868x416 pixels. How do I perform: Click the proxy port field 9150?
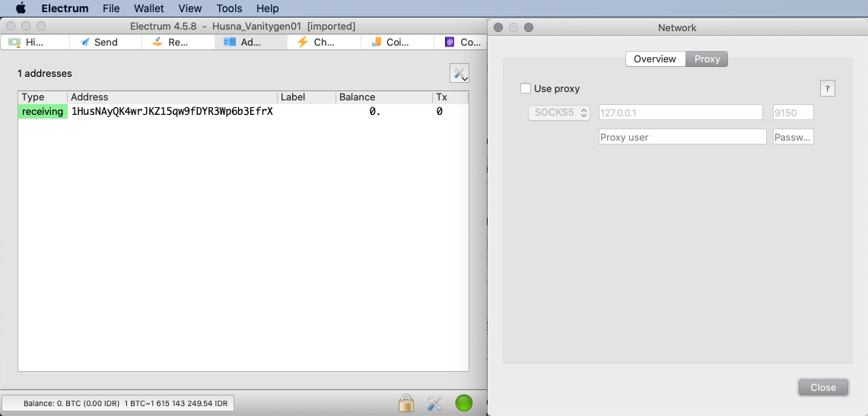(x=793, y=113)
